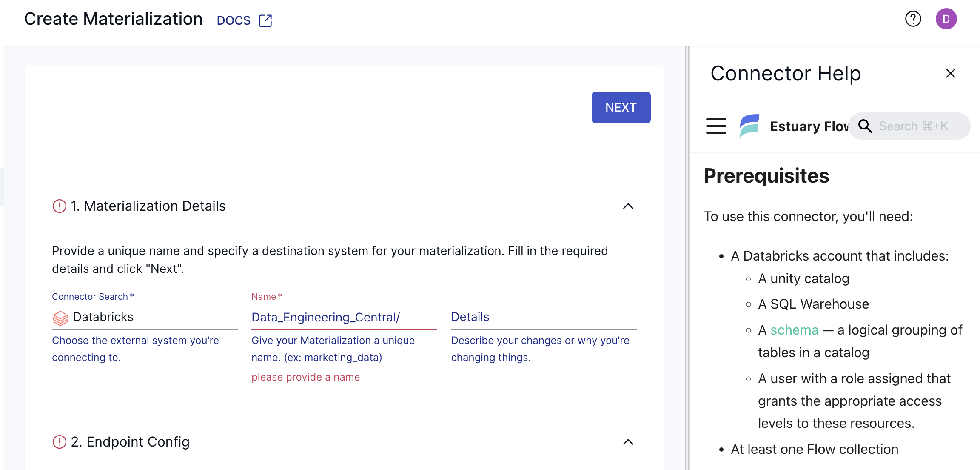Open the help question mark icon
The image size is (980, 470).
pos(913,19)
